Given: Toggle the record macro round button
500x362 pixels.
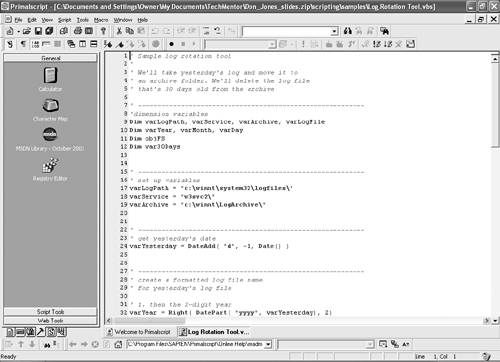Looking at the screenshot, I should pos(171,44).
